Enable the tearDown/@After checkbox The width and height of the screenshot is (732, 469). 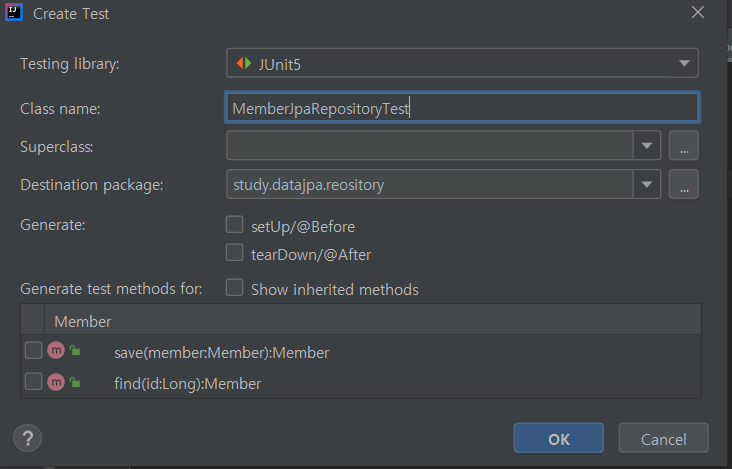pos(235,253)
